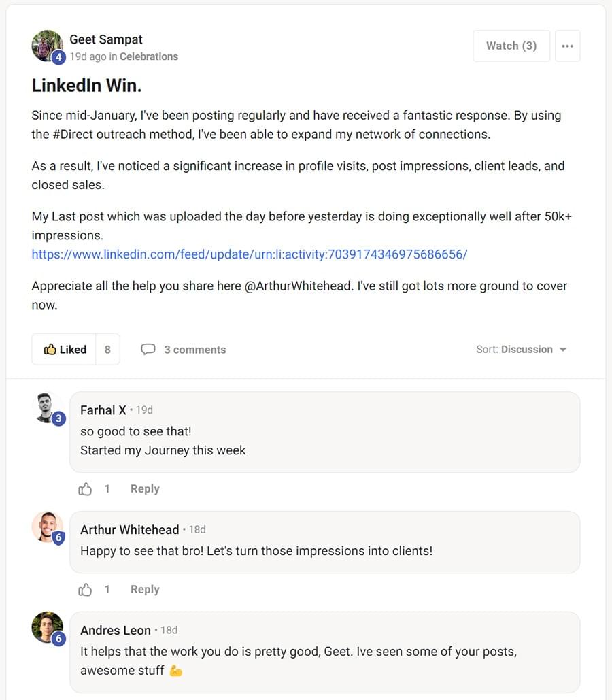
Task: View the post's like count of 8
Action: pyautogui.click(x=107, y=349)
